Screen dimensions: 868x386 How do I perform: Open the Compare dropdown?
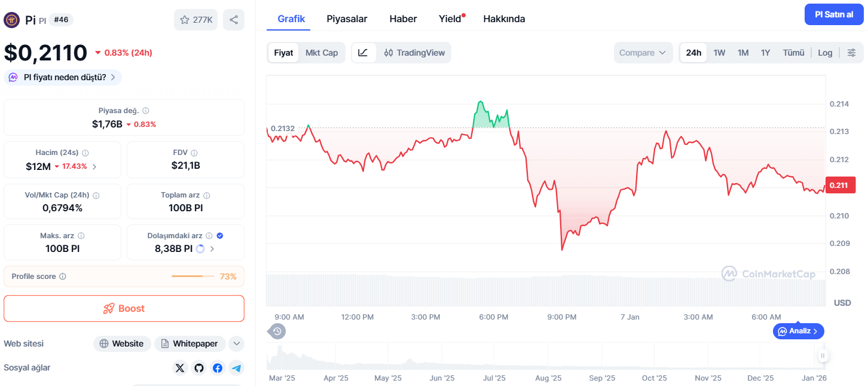643,53
